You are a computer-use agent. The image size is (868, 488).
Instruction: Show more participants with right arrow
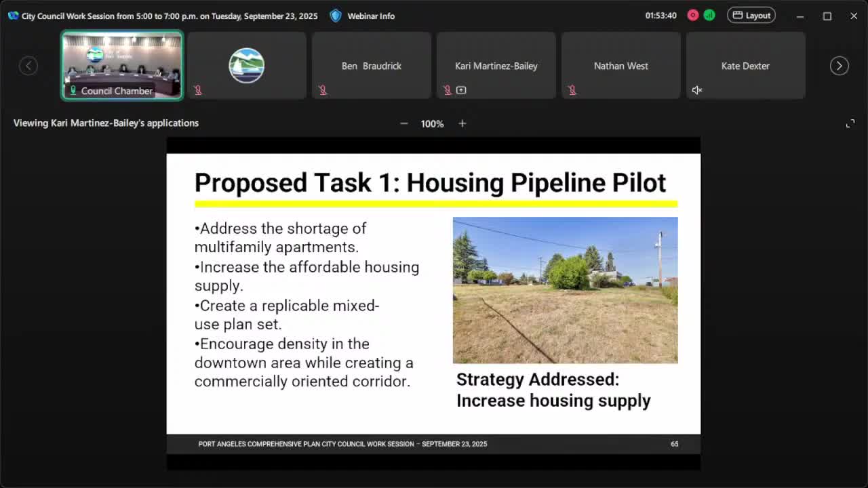[839, 66]
